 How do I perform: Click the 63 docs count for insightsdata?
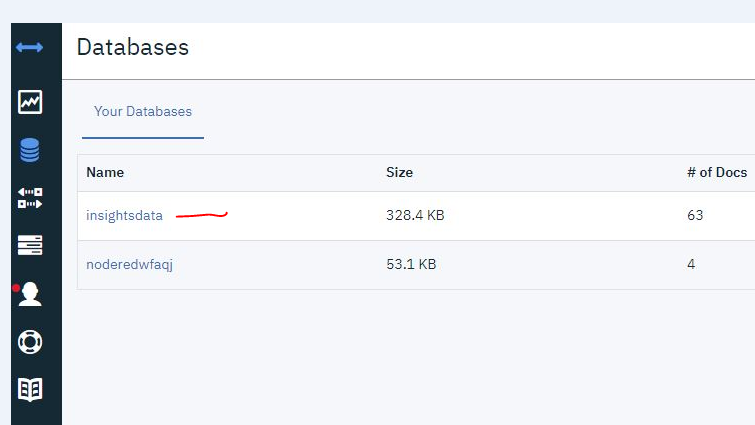pos(695,215)
